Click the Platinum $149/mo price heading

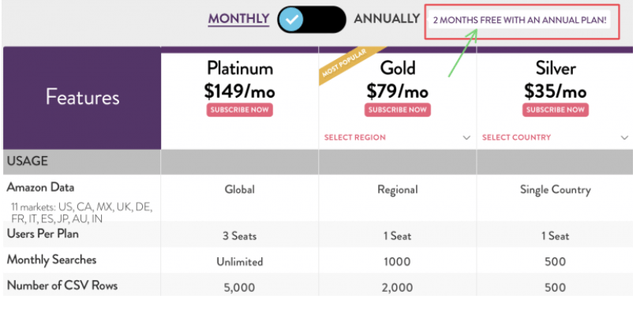coord(239,80)
